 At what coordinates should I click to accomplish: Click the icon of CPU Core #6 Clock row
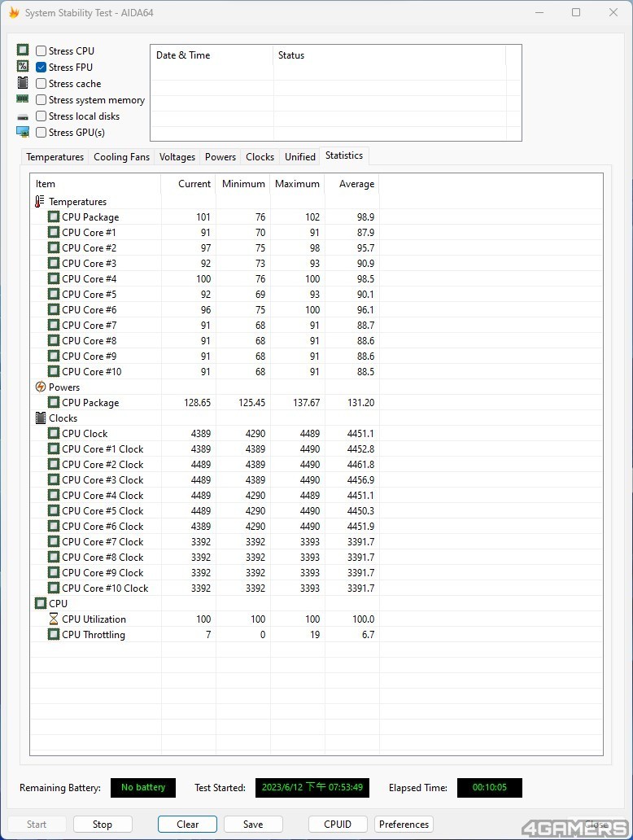tap(54, 526)
